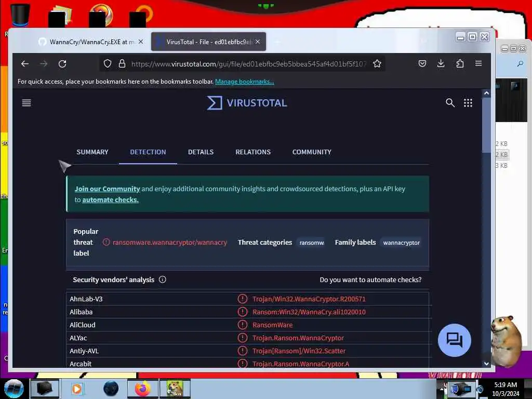Open the chat bubble button

pos(454,340)
